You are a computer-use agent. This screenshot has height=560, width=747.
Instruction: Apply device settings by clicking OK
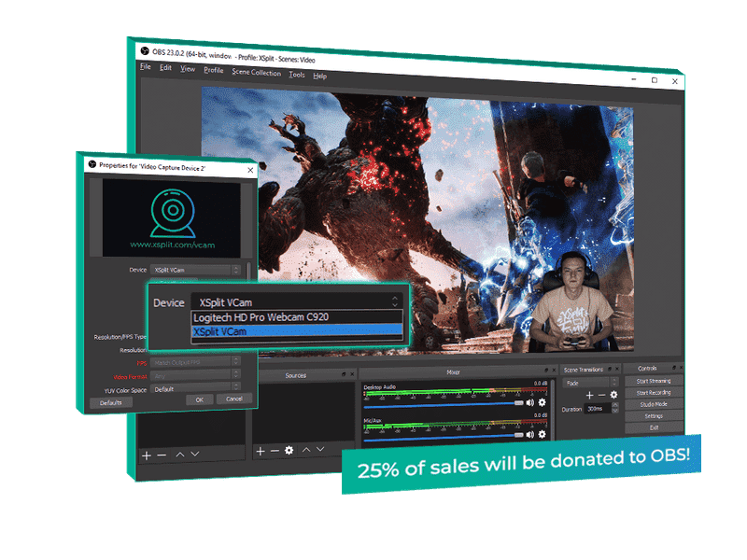[x=199, y=398]
